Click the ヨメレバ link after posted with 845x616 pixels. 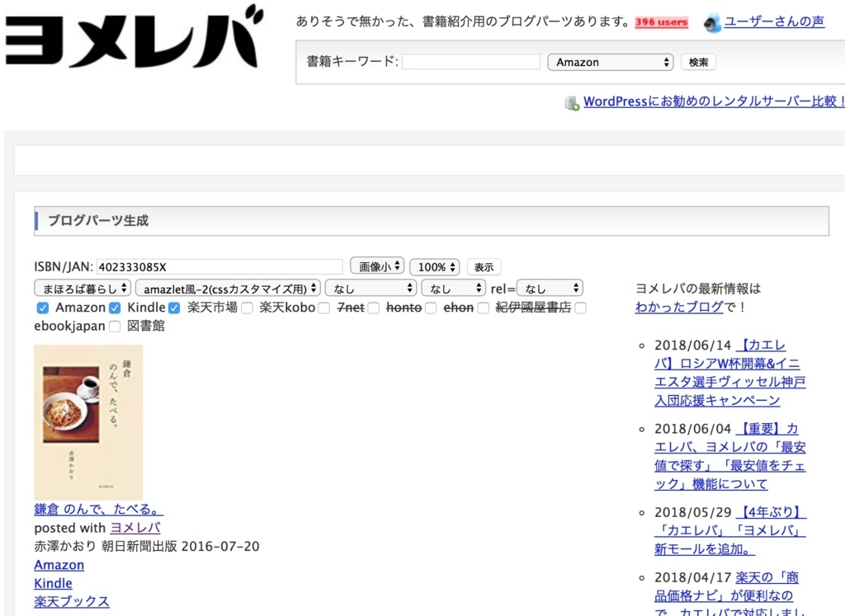(135, 528)
